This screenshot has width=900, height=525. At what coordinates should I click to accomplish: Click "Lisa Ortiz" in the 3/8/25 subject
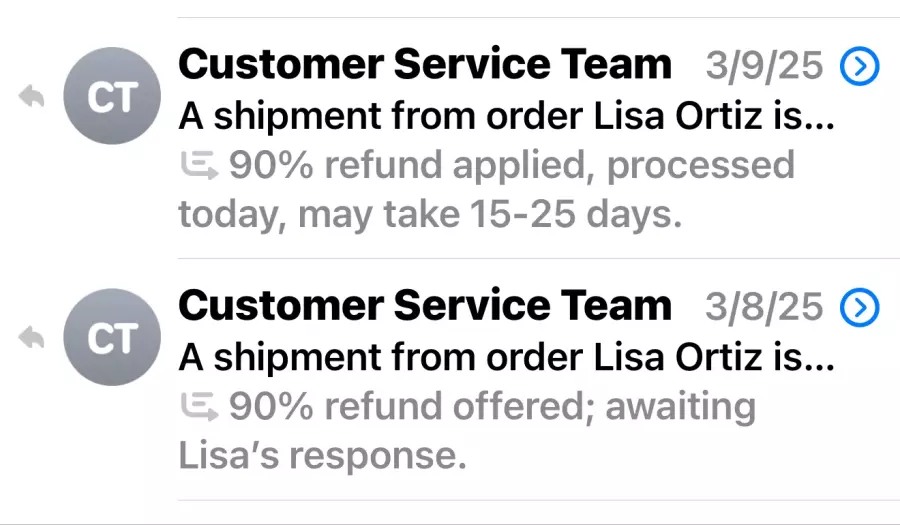[x=679, y=357]
